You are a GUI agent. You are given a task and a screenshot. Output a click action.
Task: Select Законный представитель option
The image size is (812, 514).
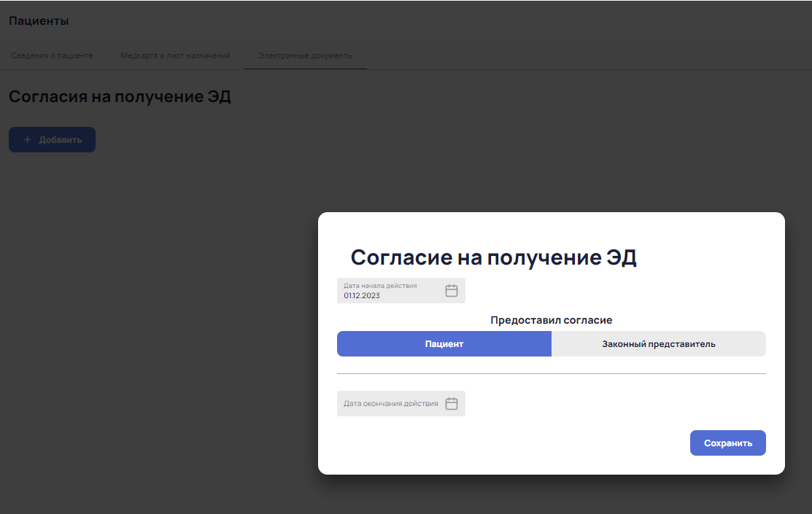click(x=658, y=343)
